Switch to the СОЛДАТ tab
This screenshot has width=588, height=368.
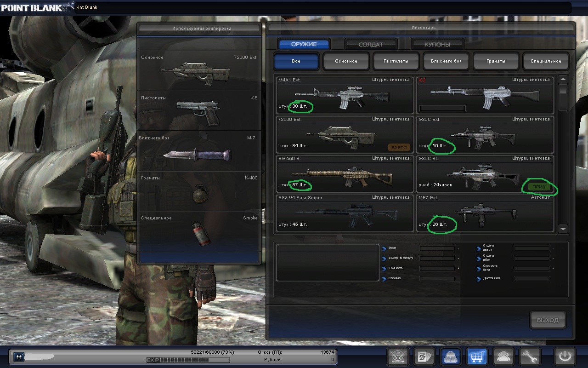pyautogui.click(x=371, y=45)
